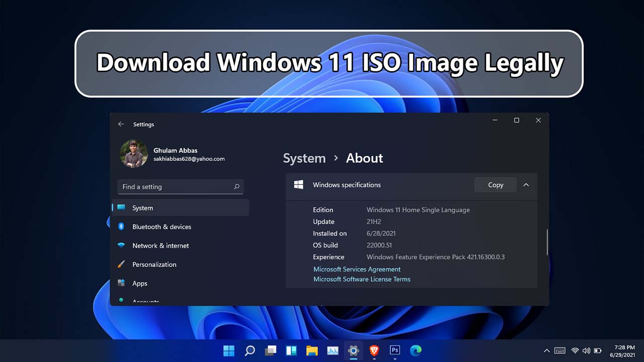The height and width of the screenshot is (362, 644).
Task: Open Photoshop from the taskbar
Action: pos(395,350)
